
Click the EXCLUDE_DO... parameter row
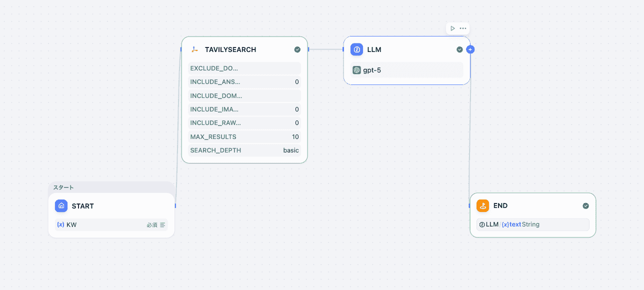(244, 68)
